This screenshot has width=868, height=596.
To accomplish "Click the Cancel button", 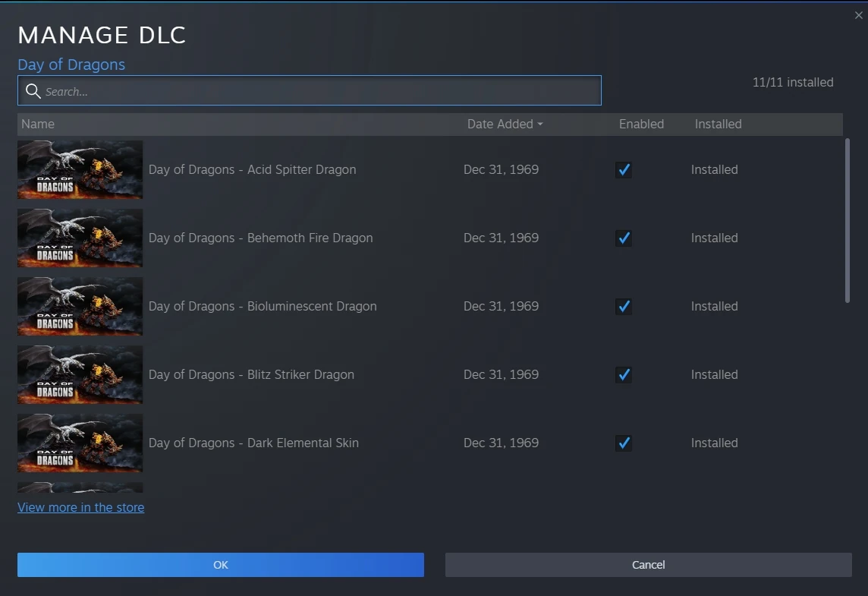I will pyautogui.click(x=648, y=564).
